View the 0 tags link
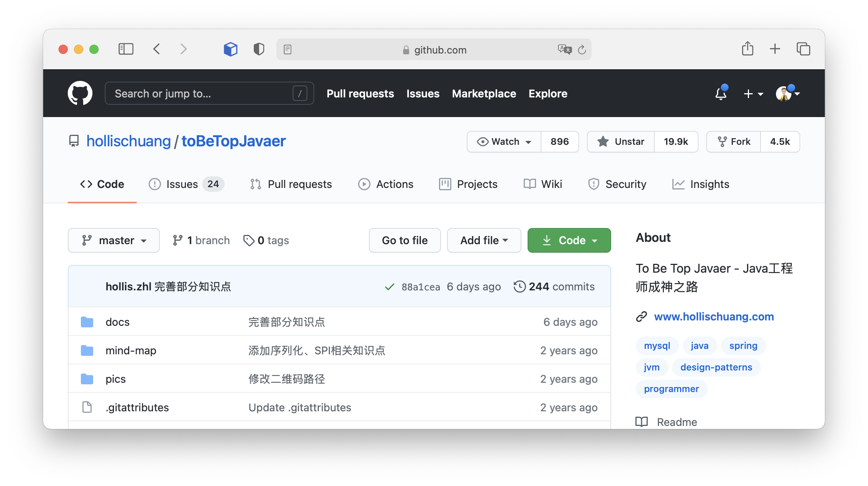Viewport: 868px width, 486px height. point(266,240)
